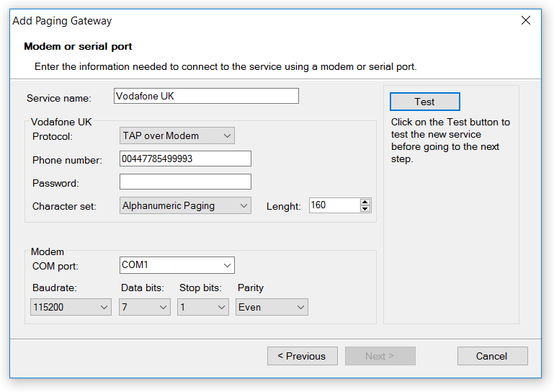The image size is (554, 392).
Task: Expand the Character set dropdown
Action: point(185,205)
